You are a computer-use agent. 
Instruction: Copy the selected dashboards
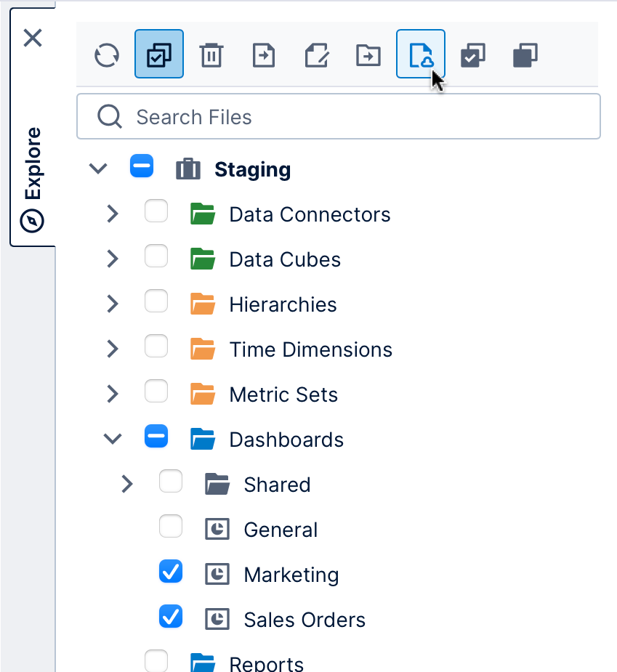[525, 54]
